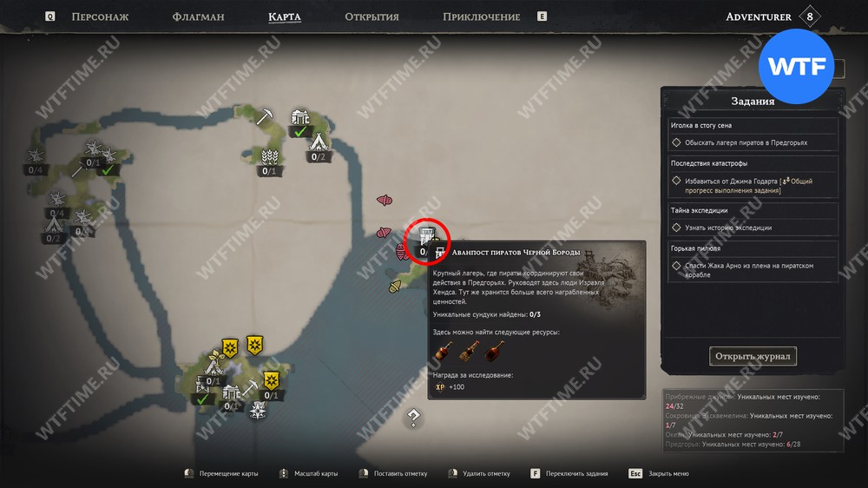Toggle the 'Обыскать лагеря пиратов' objective diamond
868x488 pixels.
pos(676,142)
